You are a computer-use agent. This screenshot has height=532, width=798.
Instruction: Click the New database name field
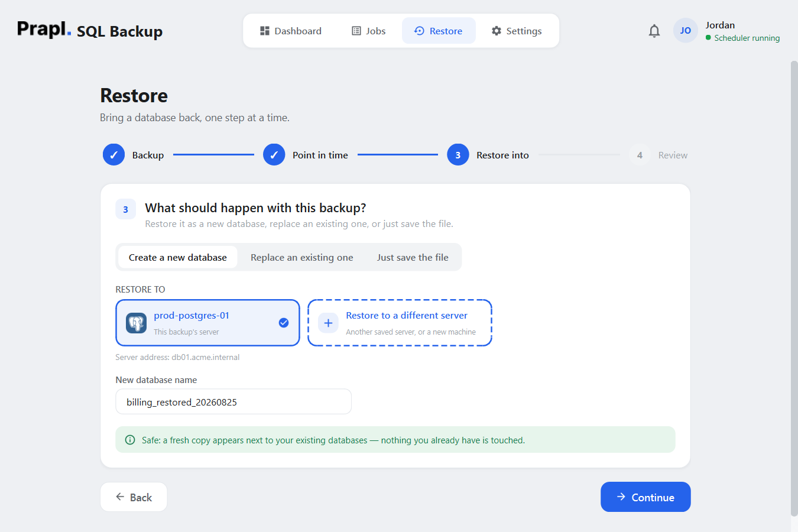[233, 402]
